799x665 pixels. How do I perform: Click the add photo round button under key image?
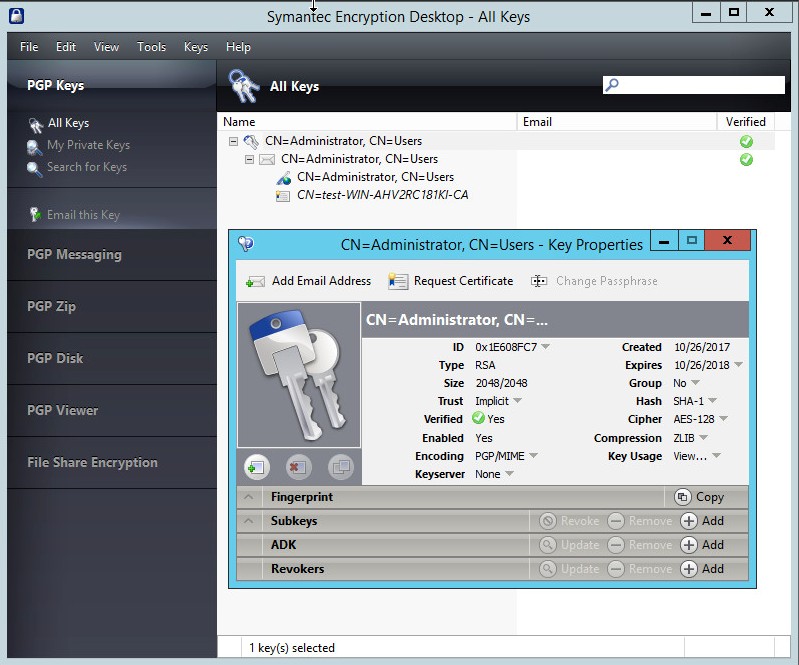(x=256, y=467)
